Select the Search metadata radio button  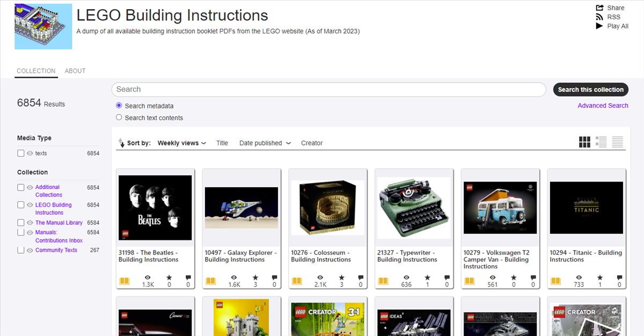pos(119,105)
